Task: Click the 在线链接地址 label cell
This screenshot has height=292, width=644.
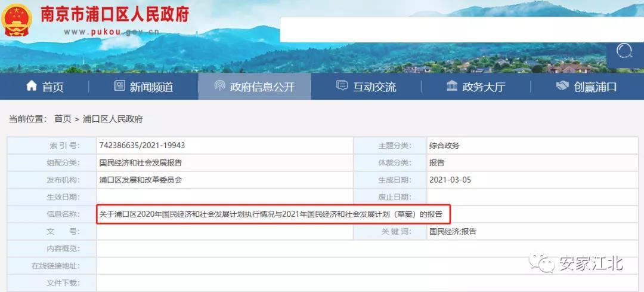Action: [52, 266]
